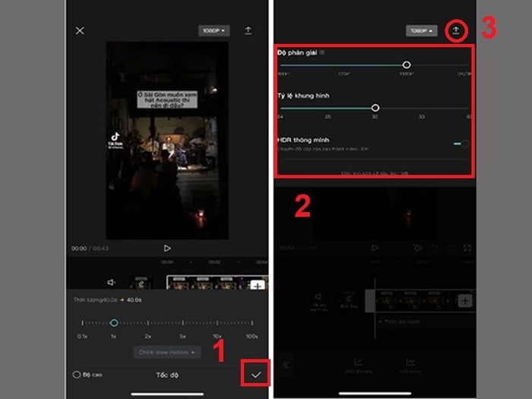Close the editor with the X icon

(x=80, y=31)
